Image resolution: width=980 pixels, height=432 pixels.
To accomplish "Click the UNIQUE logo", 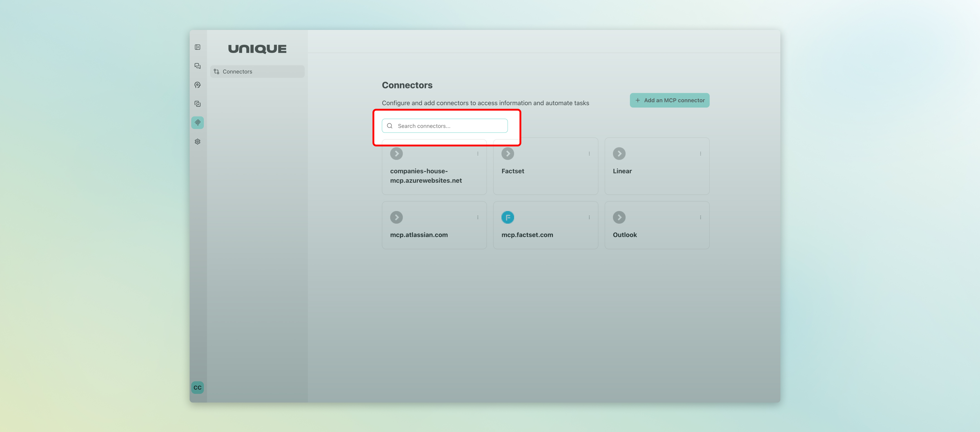I will [x=257, y=49].
